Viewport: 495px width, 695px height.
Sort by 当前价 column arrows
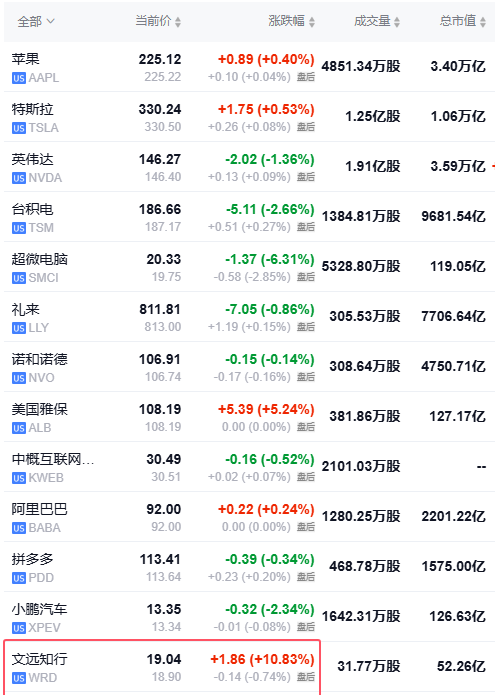[x=178, y=22]
